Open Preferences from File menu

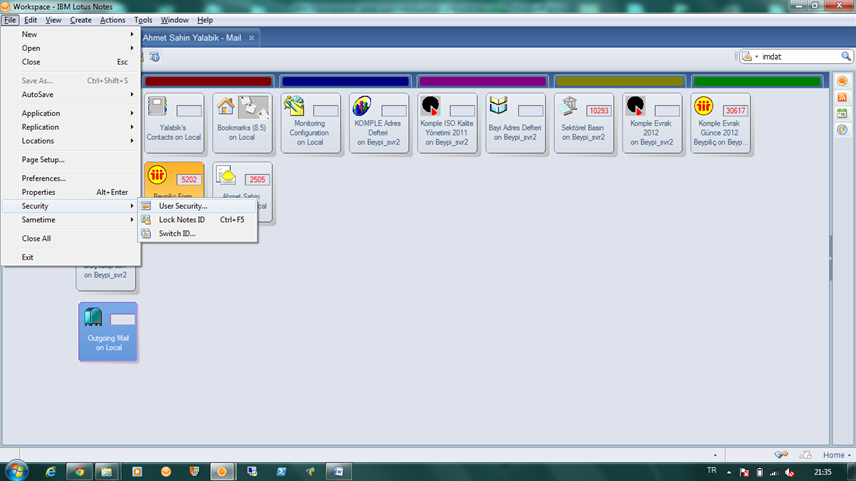[x=71, y=178]
